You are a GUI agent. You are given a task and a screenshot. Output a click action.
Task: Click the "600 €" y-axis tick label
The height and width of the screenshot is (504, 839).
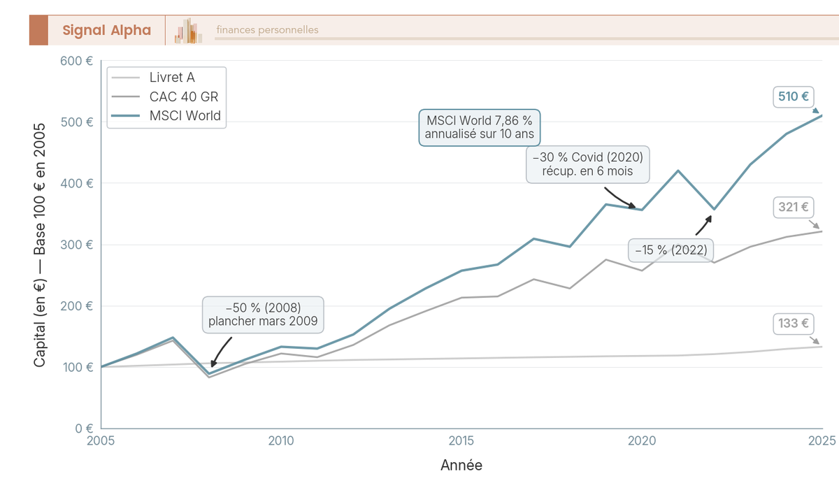(78, 61)
